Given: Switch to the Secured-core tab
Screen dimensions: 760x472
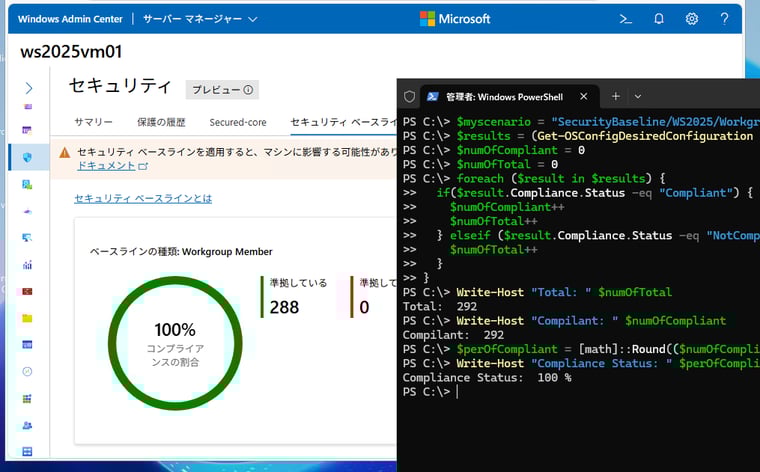Looking at the screenshot, I should point(238,122).
